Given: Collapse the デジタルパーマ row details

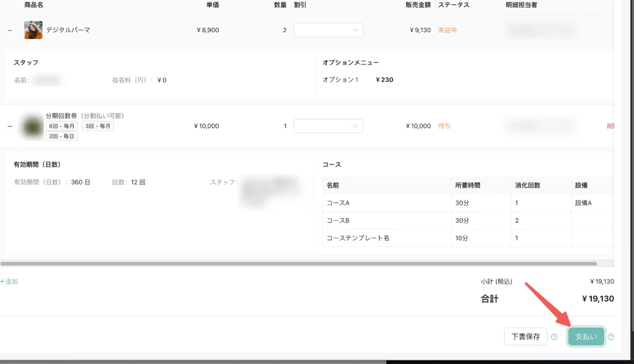Looking at the screenshot, I should pyautogui.click(x=10, y=30).
